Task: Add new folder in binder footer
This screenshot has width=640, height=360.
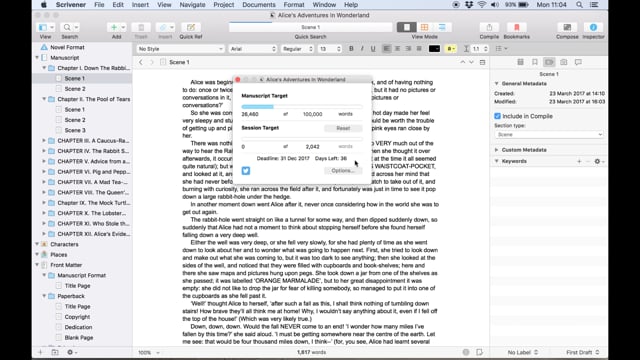Action: [55, 352]
